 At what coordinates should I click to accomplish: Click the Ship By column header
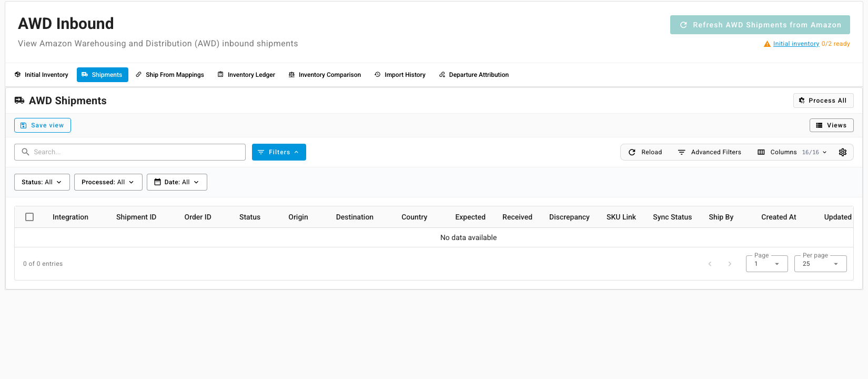pyautogui.click(x=721, y=217)
